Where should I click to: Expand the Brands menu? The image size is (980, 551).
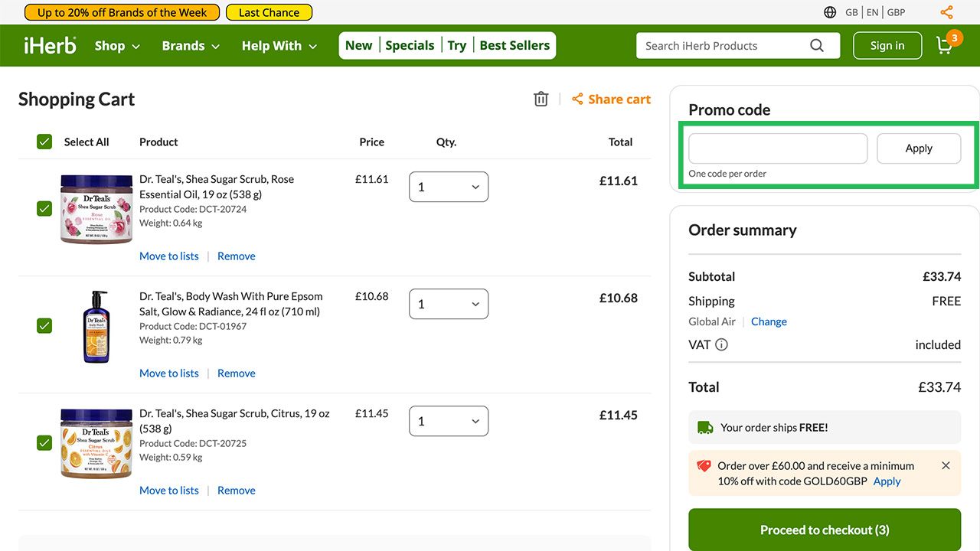(191, 46)
